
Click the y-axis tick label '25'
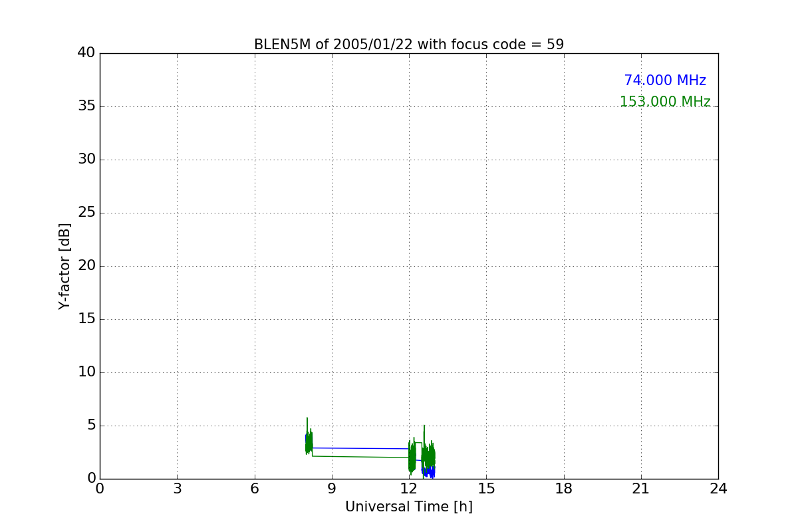[x=86, y=213]
